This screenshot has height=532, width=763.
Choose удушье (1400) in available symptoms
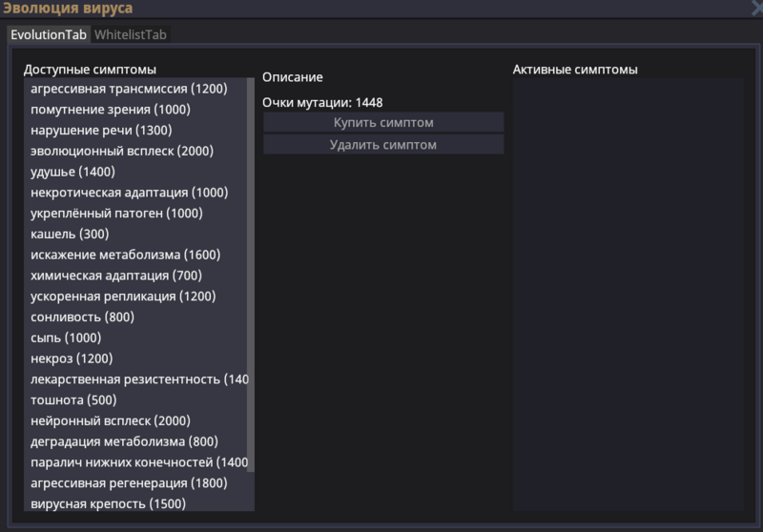point(72,172)
